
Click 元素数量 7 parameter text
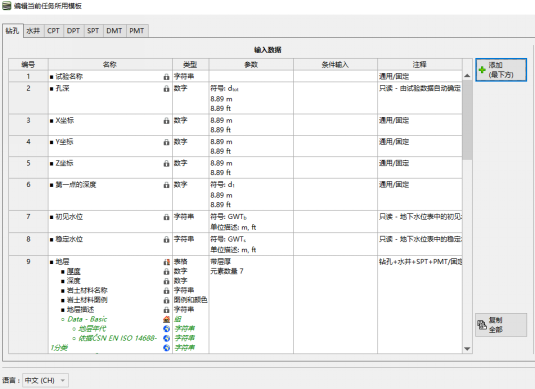[x=227, y=271]
